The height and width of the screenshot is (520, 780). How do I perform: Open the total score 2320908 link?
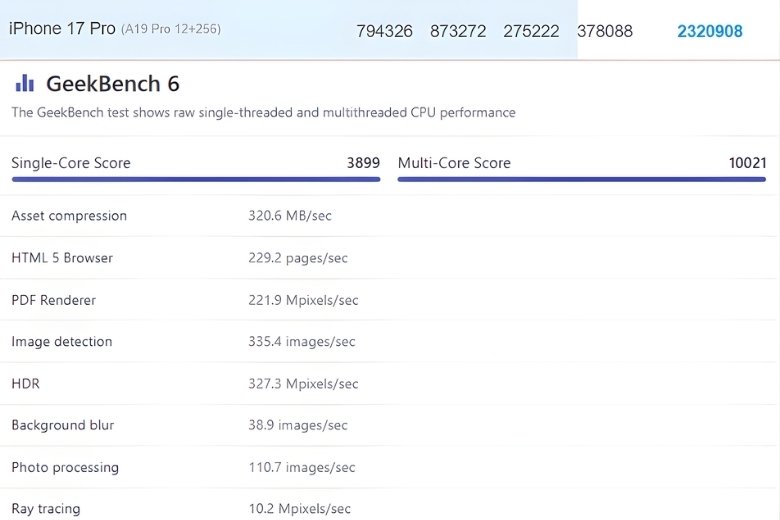coord(710,31)
